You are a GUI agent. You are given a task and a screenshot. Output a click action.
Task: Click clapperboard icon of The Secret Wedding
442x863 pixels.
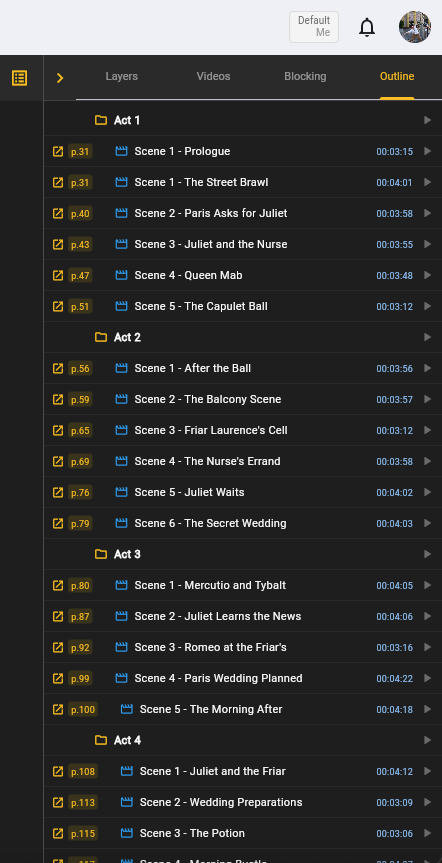click(x=121, y=523)
